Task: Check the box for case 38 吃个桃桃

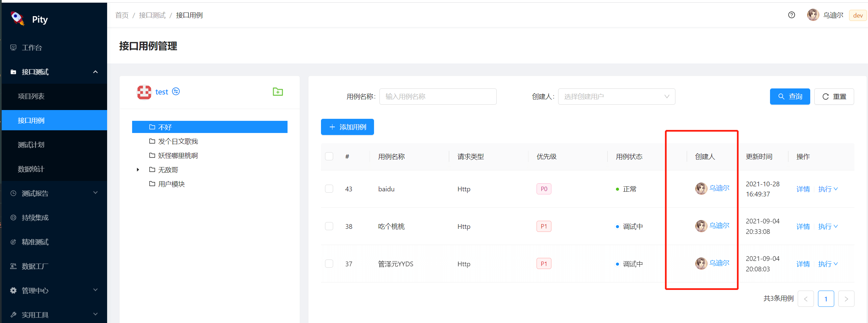Action: (x=329, y=226)
